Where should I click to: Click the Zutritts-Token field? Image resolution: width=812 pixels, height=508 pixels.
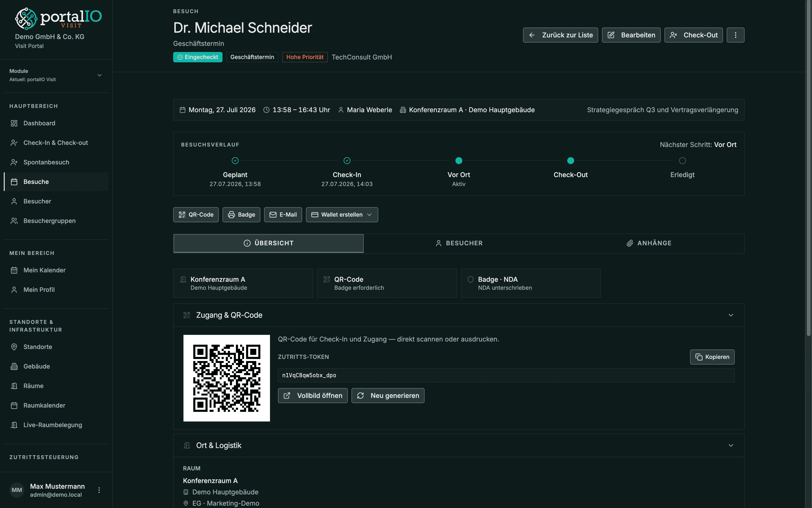[x=506, y=375]
